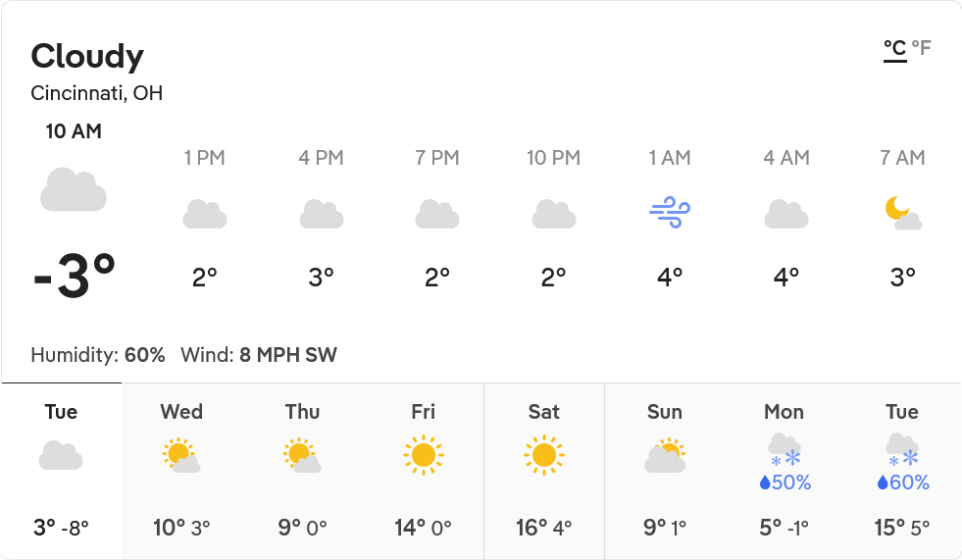Click the large cloud icon for 10 AM

(x=74, y=189)
